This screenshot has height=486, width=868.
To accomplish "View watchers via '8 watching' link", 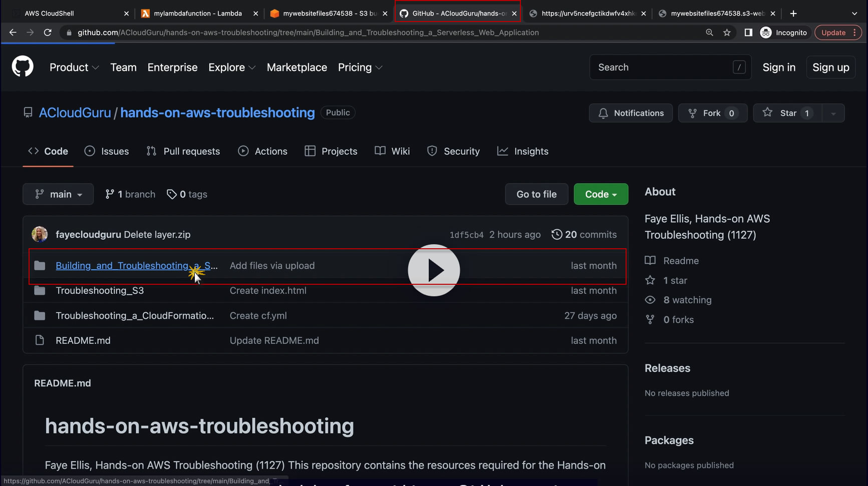I will coord(678,300).
